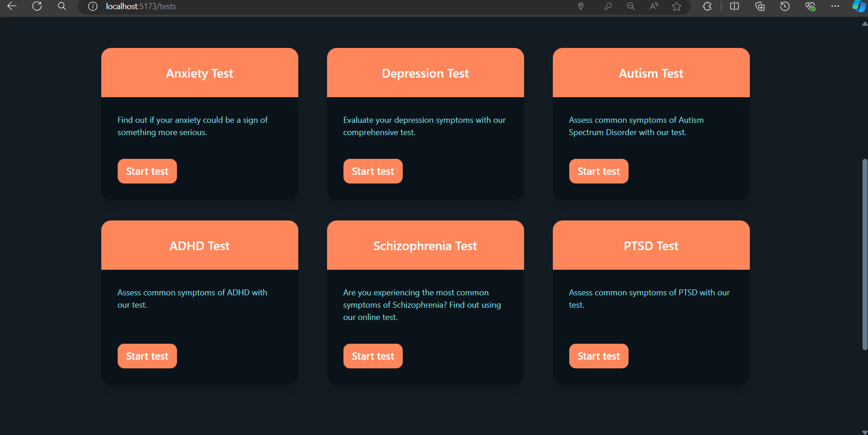Start the Depression test
Image resolution: width=868 pixels, height=435 pixels.
[x=373, y=171]
